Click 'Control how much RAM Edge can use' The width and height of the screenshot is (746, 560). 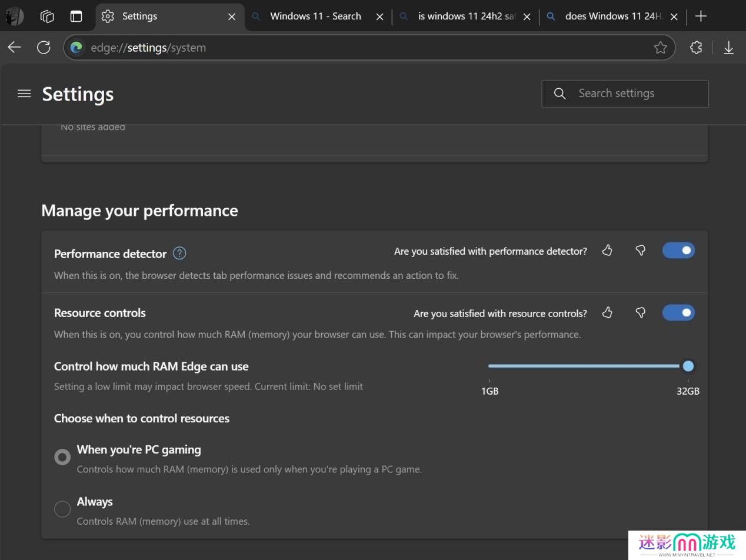[x=151, y=366]
